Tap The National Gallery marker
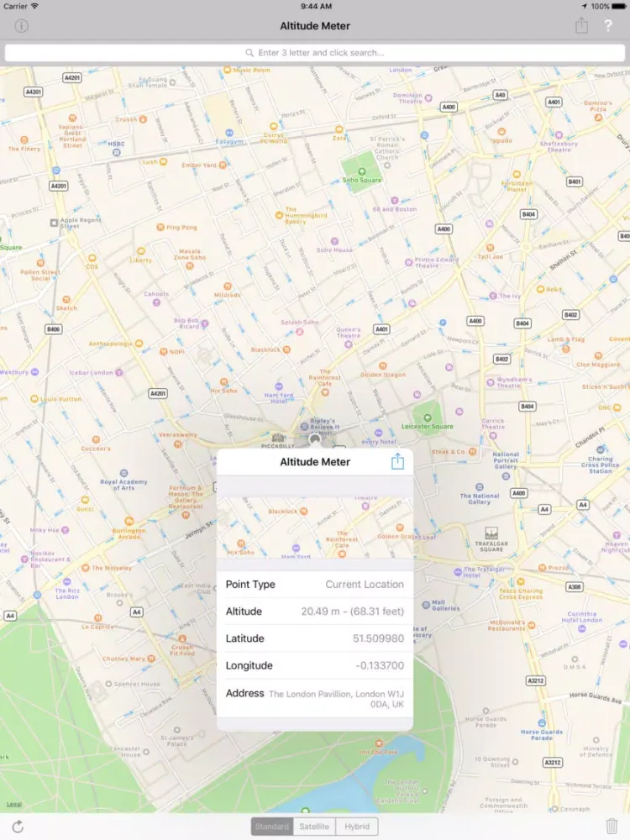 (x=480, y=487)
